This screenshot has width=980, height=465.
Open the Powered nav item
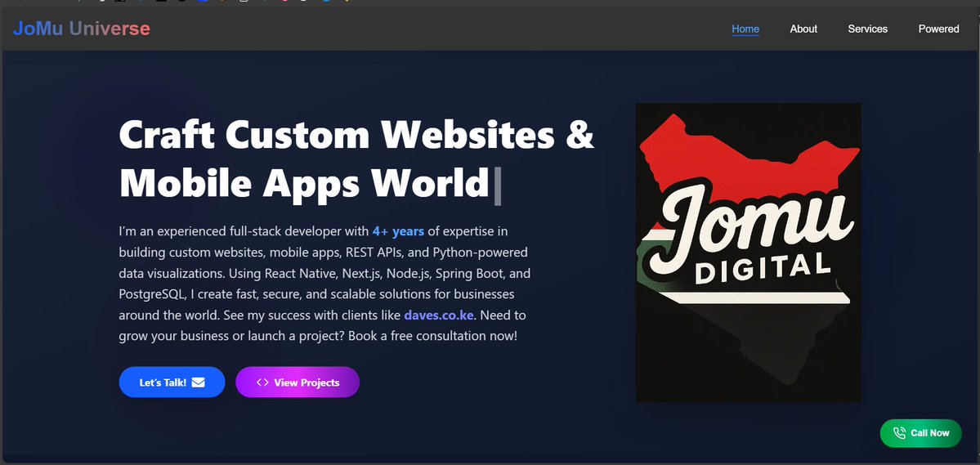point(938,29)
